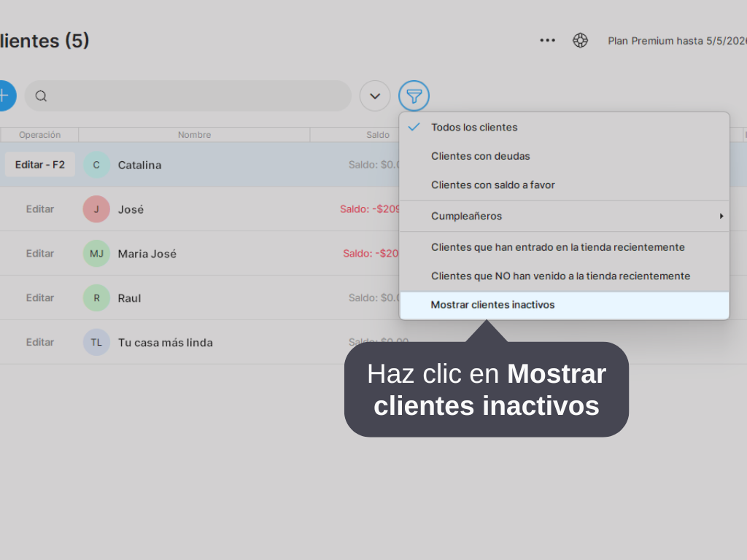This screenshot has width=747, height=560.
Task: Click Editar for Tu casa más linda
Action: [40, 342]
